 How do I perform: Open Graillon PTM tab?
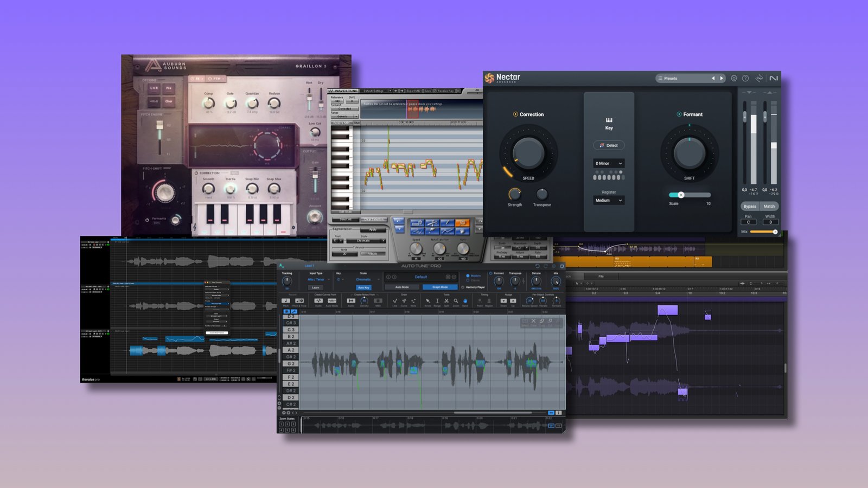[x=216, y=79]
